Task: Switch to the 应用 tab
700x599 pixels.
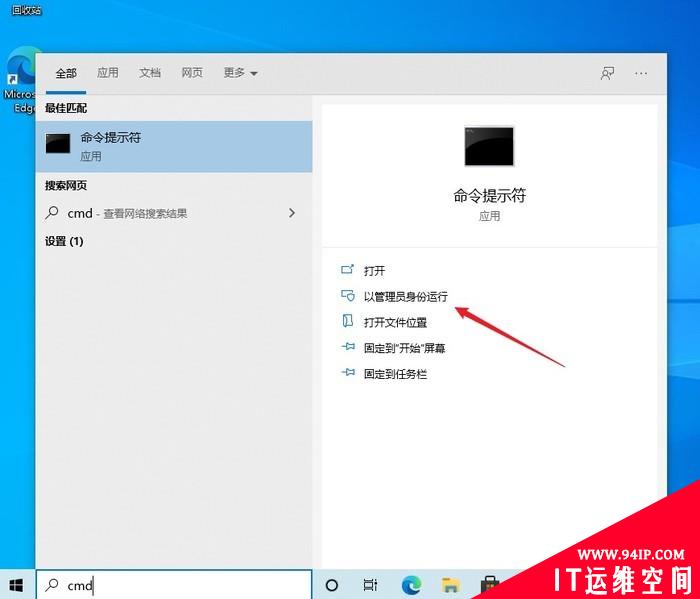Action: 108,73
